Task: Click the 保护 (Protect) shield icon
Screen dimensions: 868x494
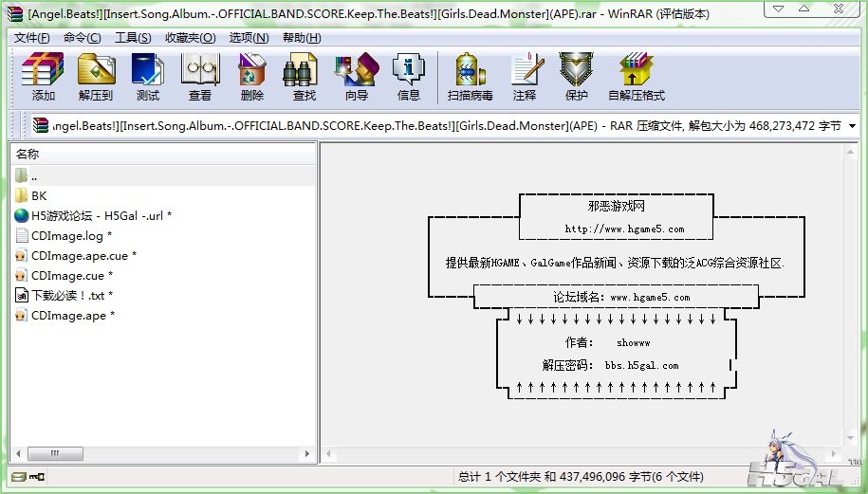Action: point(576,77)
